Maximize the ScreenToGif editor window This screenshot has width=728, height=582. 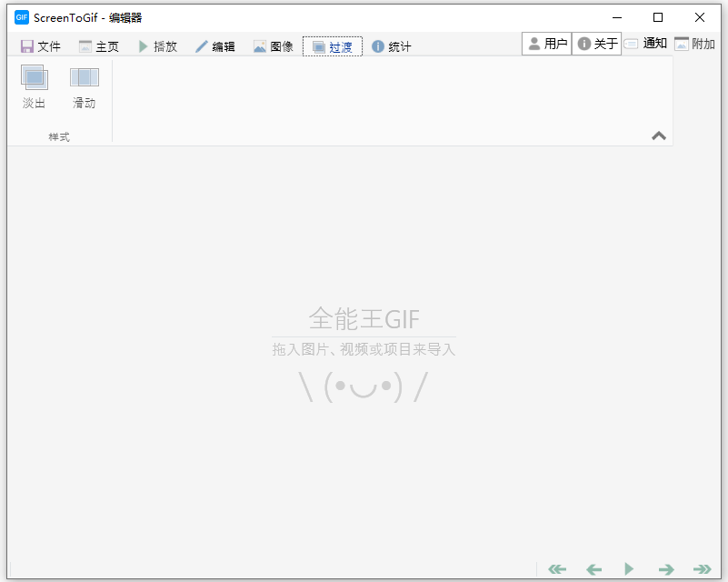coord(658,17)
